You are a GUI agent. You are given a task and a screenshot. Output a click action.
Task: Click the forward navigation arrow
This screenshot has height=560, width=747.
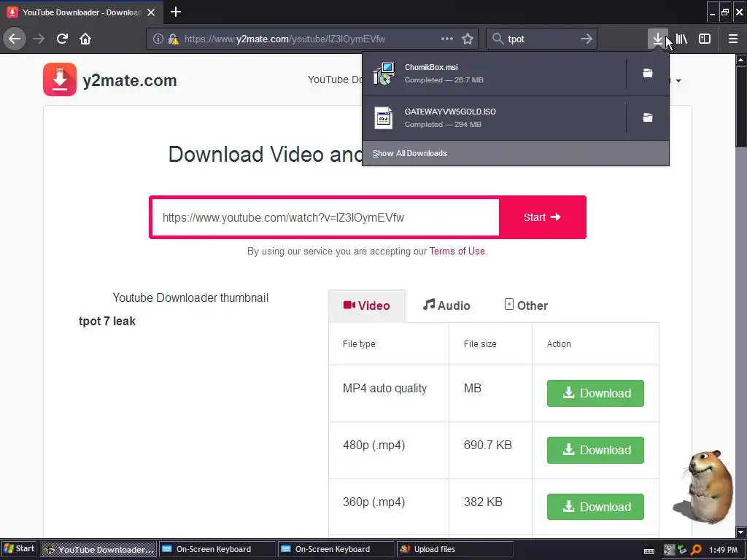[x=39, y=39]
